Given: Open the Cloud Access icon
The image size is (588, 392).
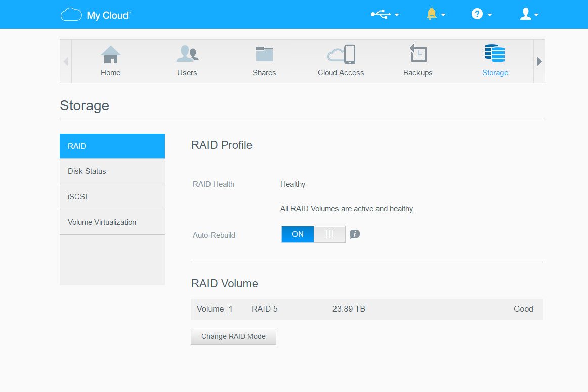Looking at the screenshot, I should (341, 54).
